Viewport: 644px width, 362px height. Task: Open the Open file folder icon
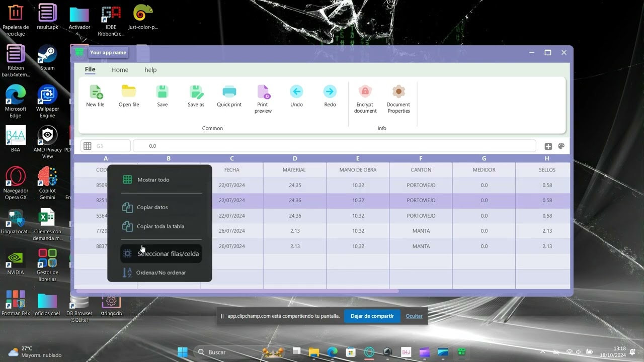tap(129, 91)
